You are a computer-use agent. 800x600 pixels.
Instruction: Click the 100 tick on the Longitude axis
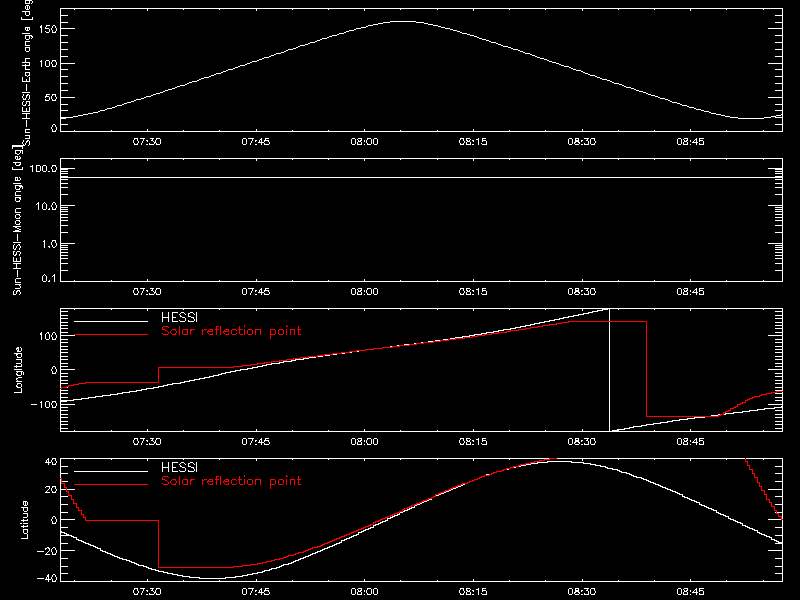point(49,336)
